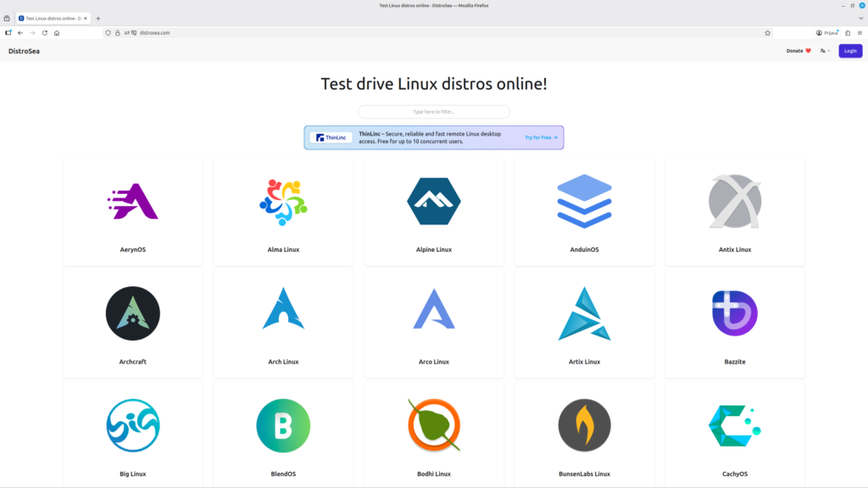Select the Alma Linux logo
This screenshot has width=868, height=488.
(283, 202)
